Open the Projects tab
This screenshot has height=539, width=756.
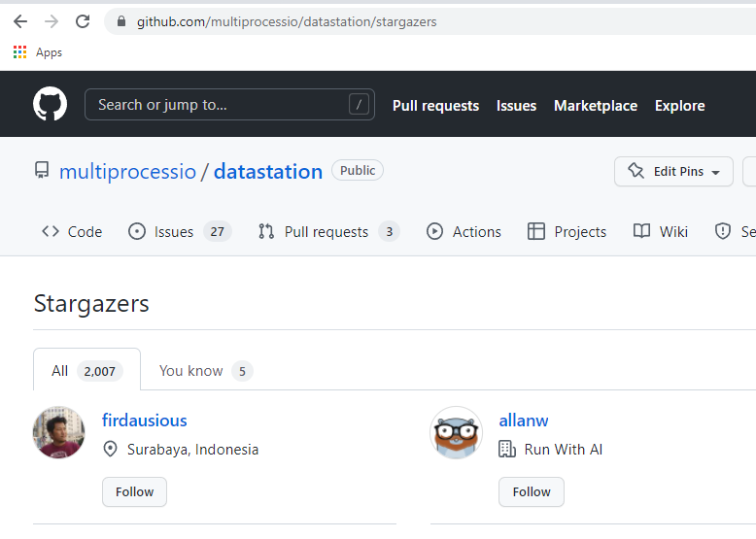pos(567,232)
